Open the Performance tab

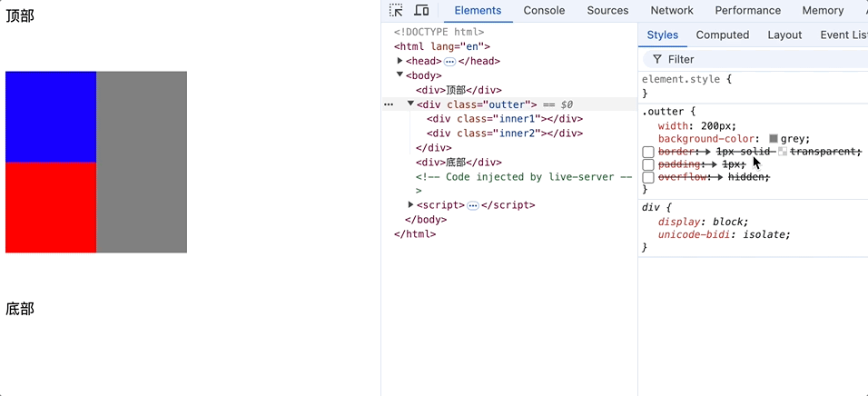(x=748, y=11)
